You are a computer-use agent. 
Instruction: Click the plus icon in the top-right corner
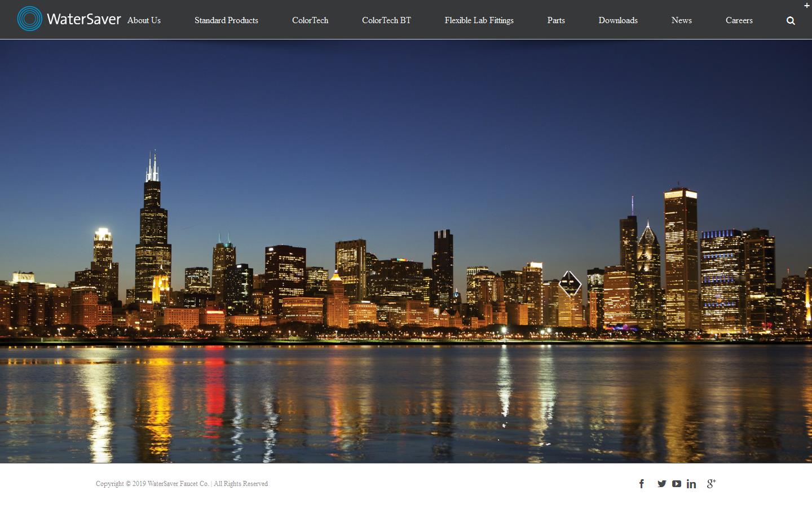click(x=807, y=5)
